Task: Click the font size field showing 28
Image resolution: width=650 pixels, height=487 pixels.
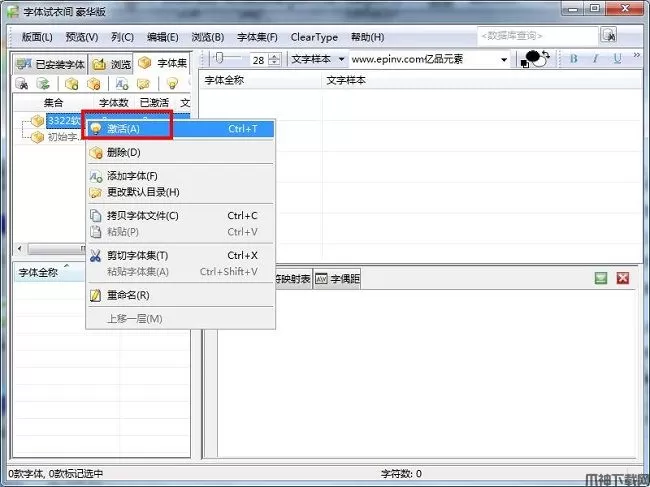Action: [x=259, y=60]
